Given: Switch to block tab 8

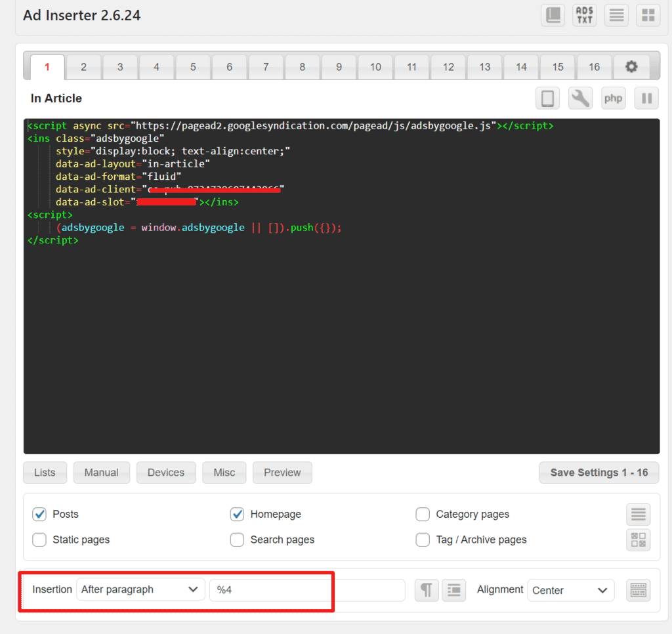Looking at the screenshot, I should (x=302, y=67).
